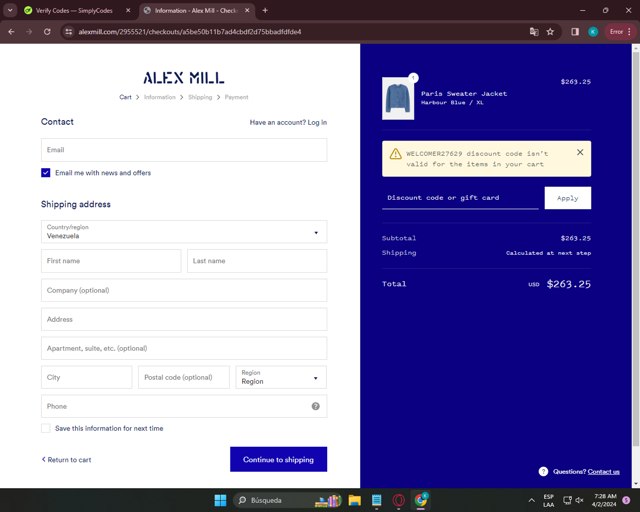Click the total amount $263.25
This screenshot has width=640, height=512.
coord(569,284)
